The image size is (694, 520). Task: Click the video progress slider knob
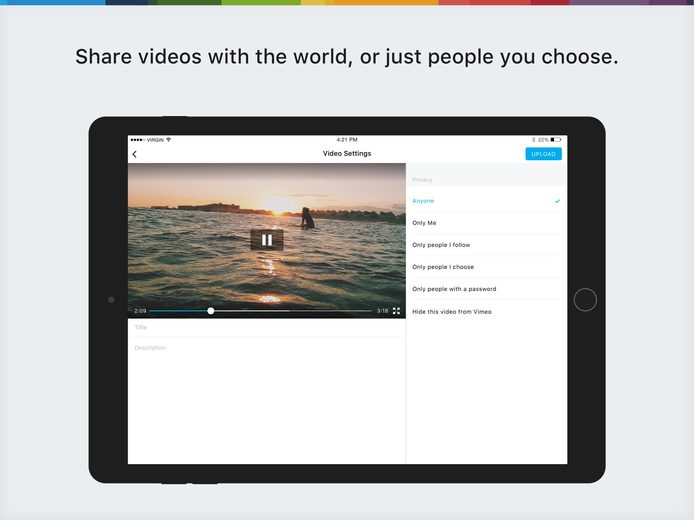(x=211, y=311)
